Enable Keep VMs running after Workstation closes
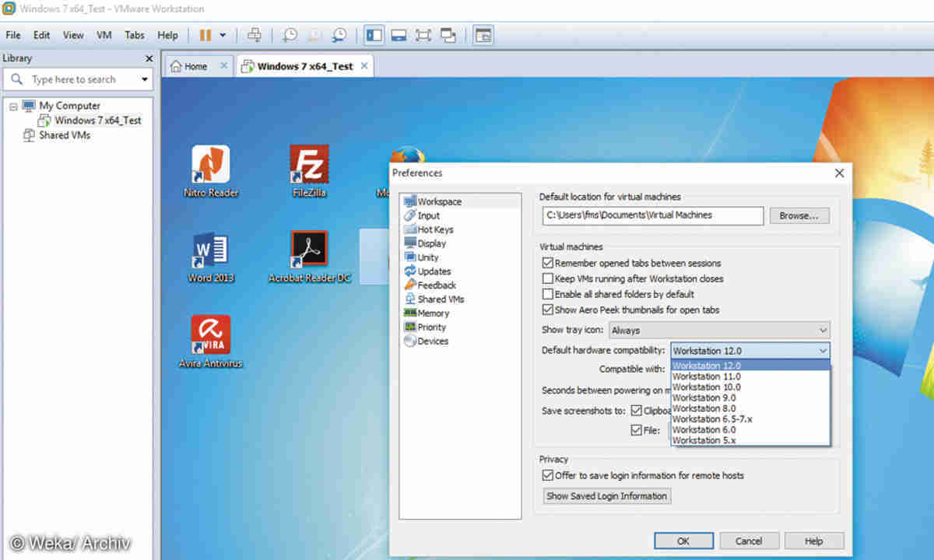Viewport: 934px width, 560px height. point(548,279)
